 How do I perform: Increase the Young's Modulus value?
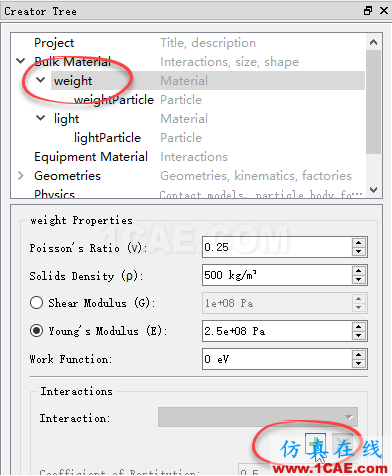pos(359,327)
